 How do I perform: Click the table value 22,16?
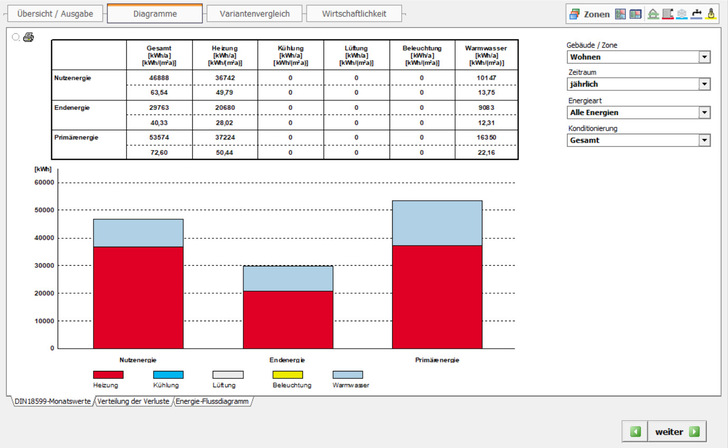click(x=486, y=153)
